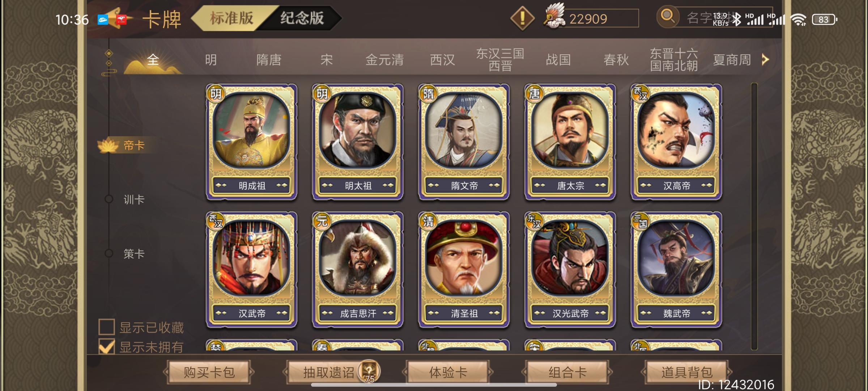Open the 唐太宗 emperor card
Screen dimensions: 868x391
pos(570,142)
